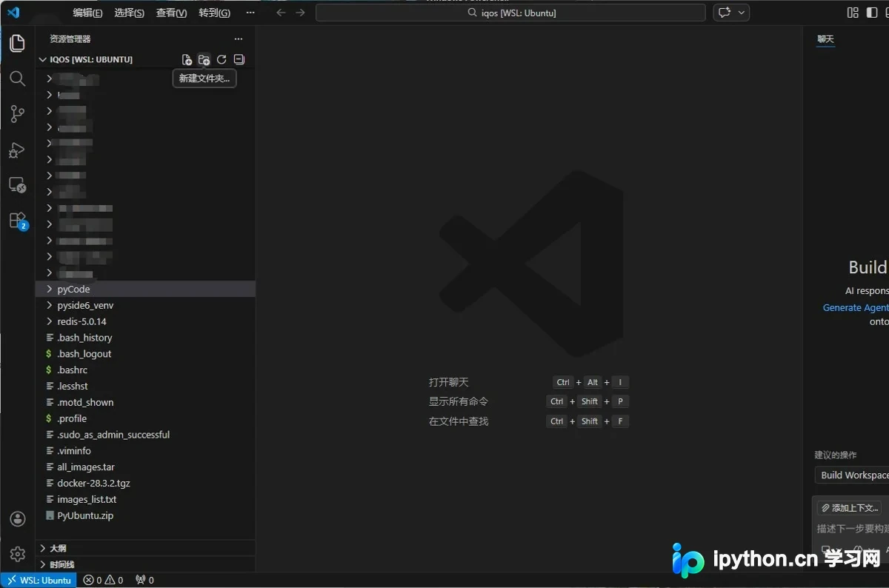Open the 转到(G) menu
Image resolution: width=889 pixels, height=588 pixels.
coord(215,13)
